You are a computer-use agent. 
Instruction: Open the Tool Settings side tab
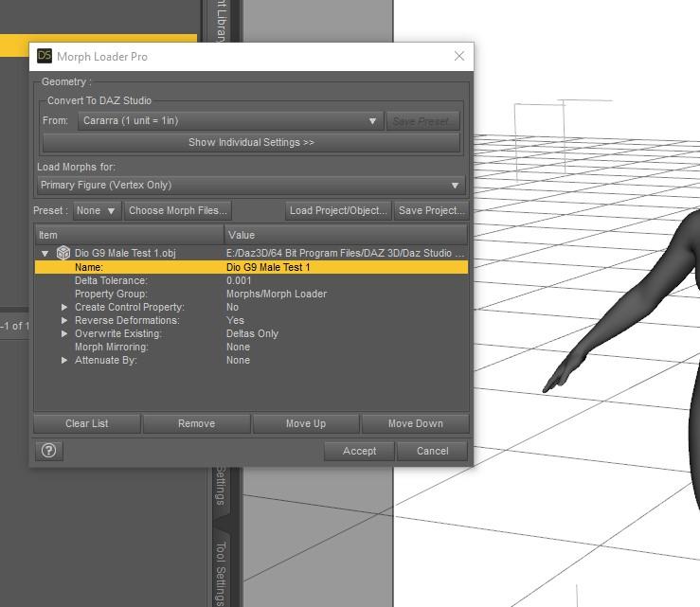pos(221,572)
